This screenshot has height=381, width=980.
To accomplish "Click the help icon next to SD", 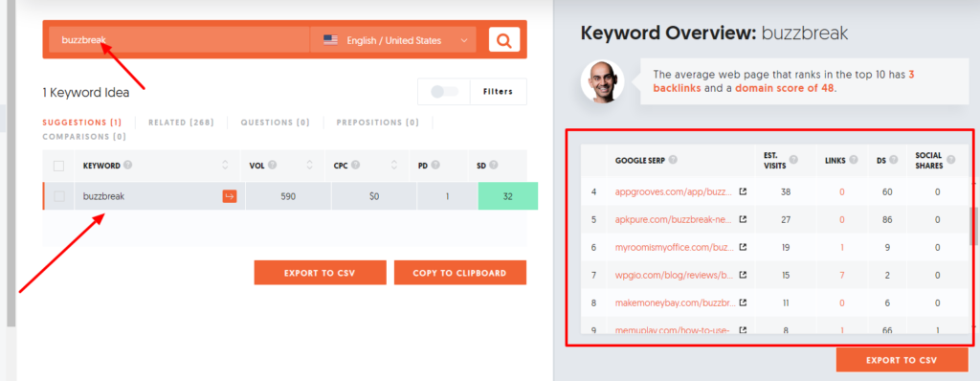I will [494, 166].
